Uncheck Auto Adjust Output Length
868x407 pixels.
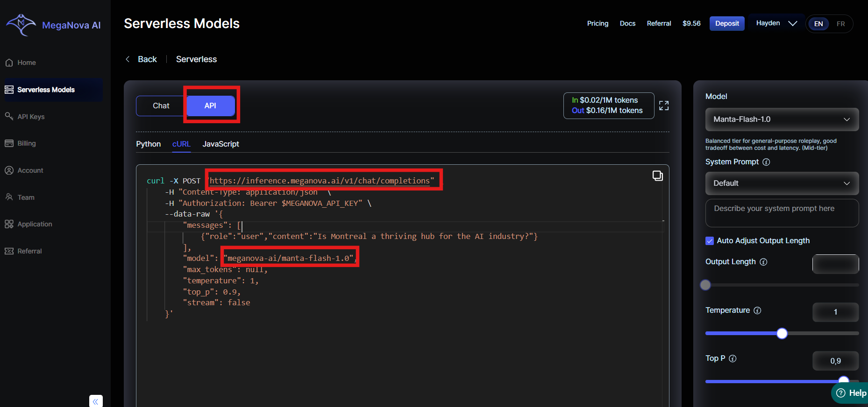coord(710,241)
